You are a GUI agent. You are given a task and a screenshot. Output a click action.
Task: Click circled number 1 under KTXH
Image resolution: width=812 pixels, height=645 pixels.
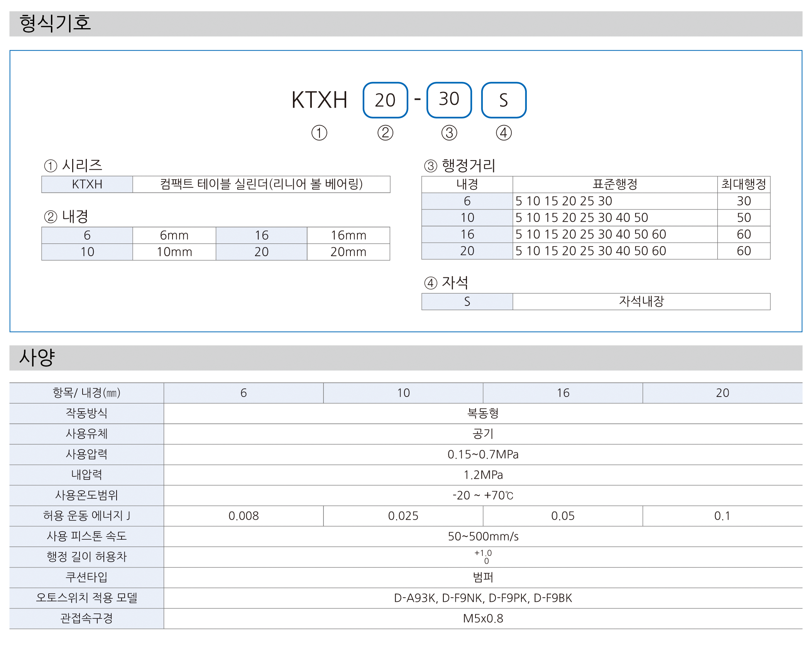[x=319, y=133]
